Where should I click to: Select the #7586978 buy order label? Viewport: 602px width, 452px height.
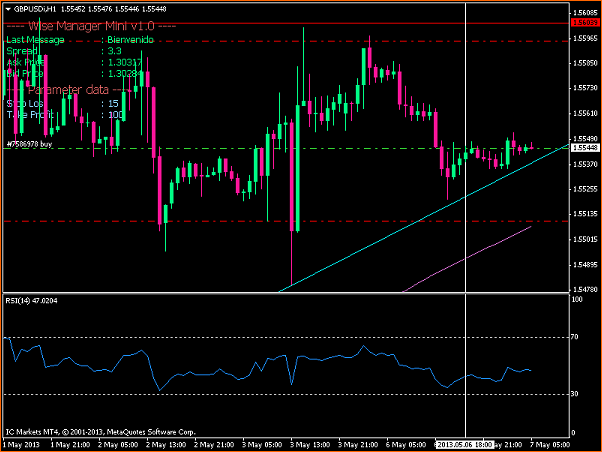coord(30,144)
